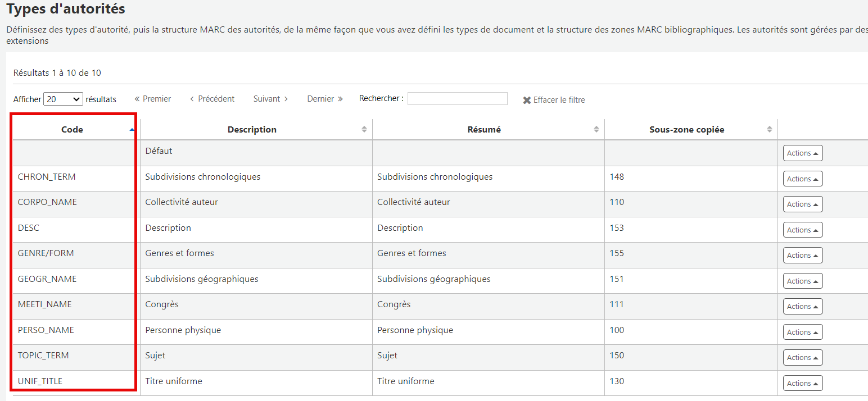868x401 pixels.
Task: Click sous-zone value 148
Action: [617, 177]
